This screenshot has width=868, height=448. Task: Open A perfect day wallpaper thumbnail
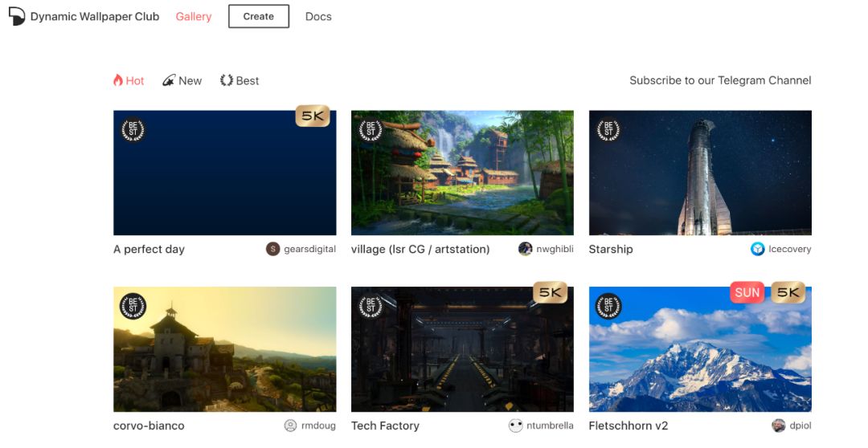point(225,173)
